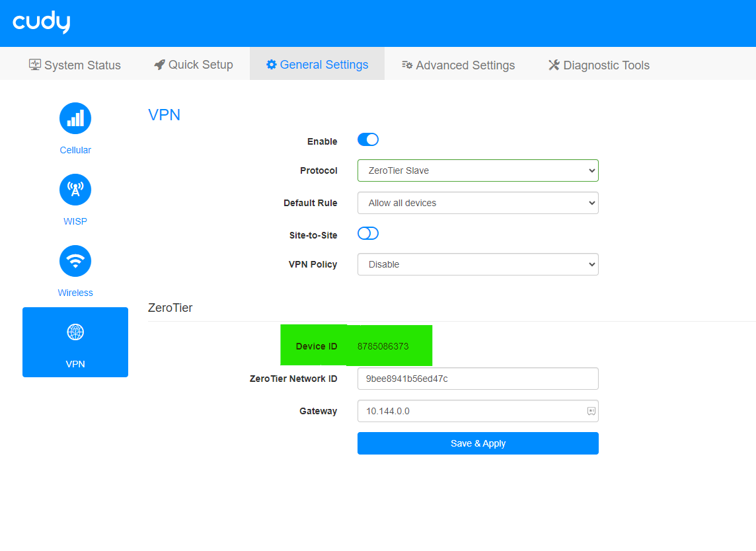Viewport: 756px width, 551px height.
Task: Open the Wireless settings icon
Action: [75, 261]
